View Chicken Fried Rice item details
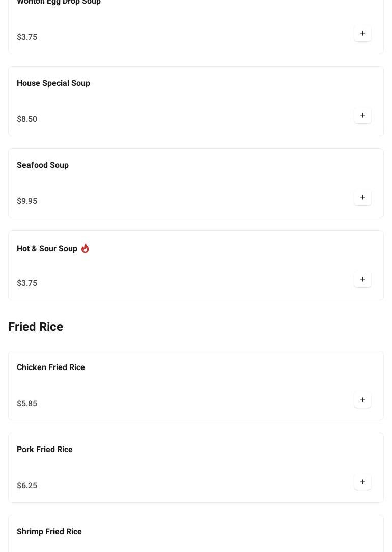The height and width of the screenshot is (552, 392). click(51, 367)
